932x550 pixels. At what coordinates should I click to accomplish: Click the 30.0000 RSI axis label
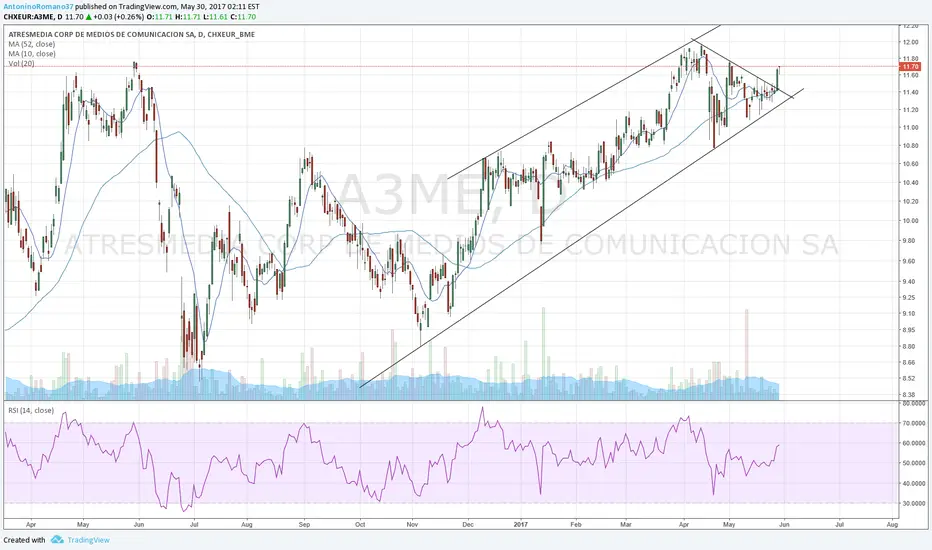point(915,503)
